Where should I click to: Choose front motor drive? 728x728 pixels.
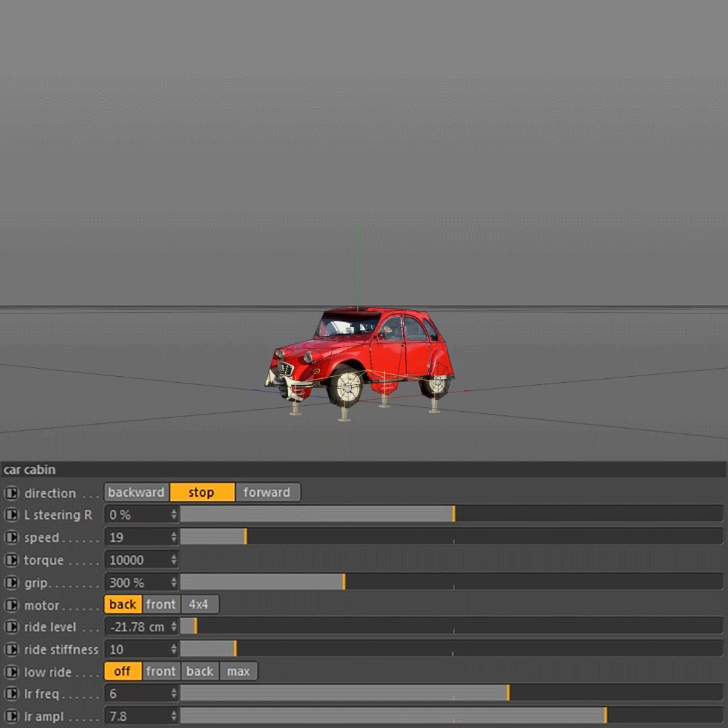[x=161, y=605]
